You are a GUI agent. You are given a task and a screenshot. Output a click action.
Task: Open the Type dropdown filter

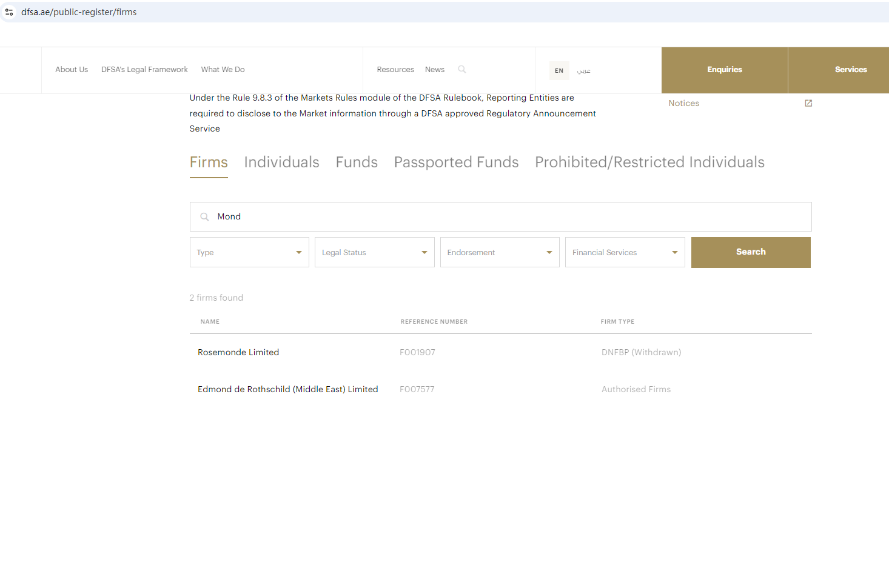coord(249,253)
